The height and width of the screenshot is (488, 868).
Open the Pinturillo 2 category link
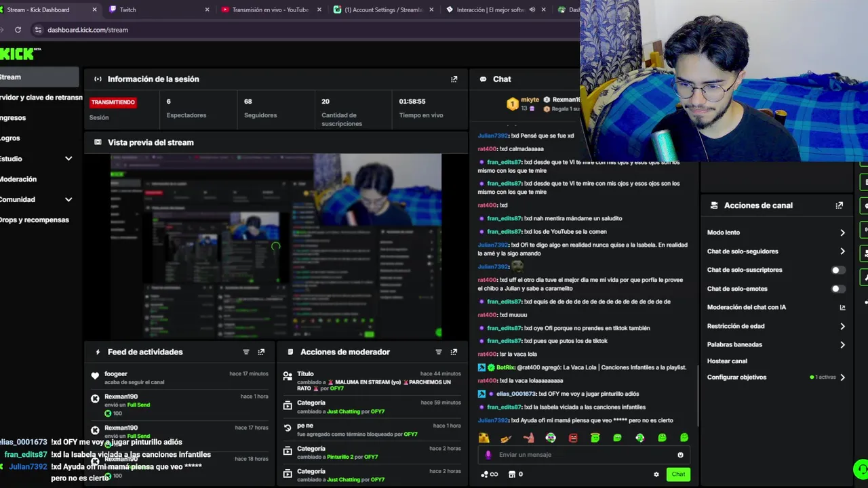click(x=344, y=457)
